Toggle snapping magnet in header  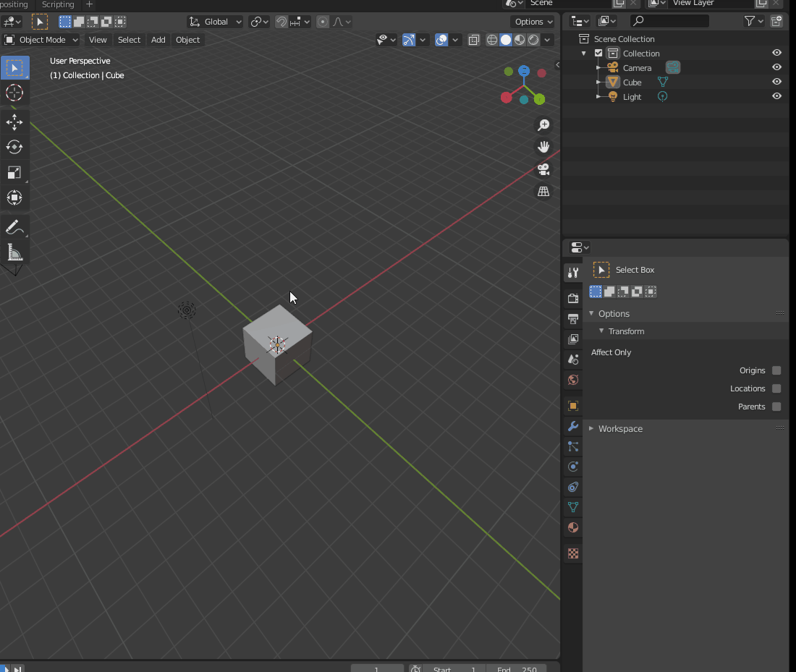tap(281, 22)
